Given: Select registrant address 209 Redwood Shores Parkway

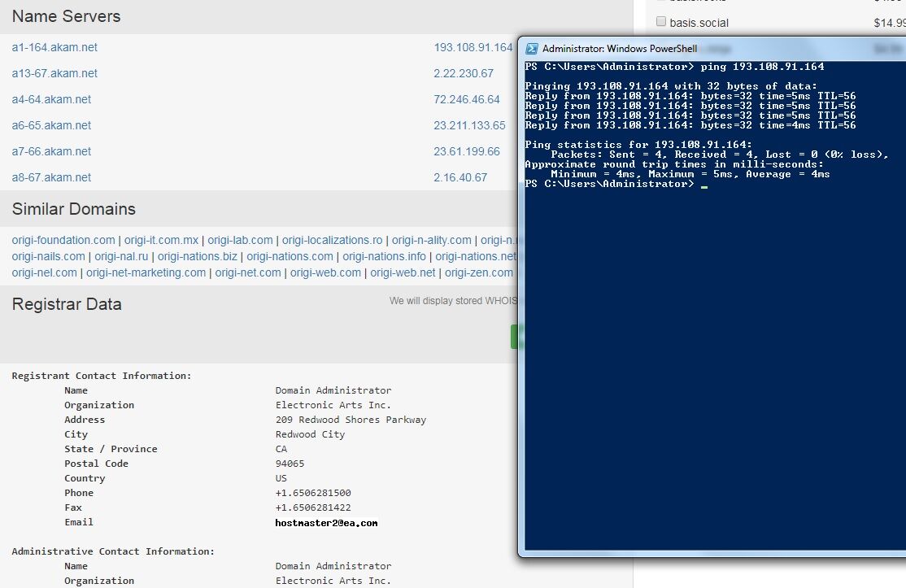Looking at the screenshot, I should [351, 420].
